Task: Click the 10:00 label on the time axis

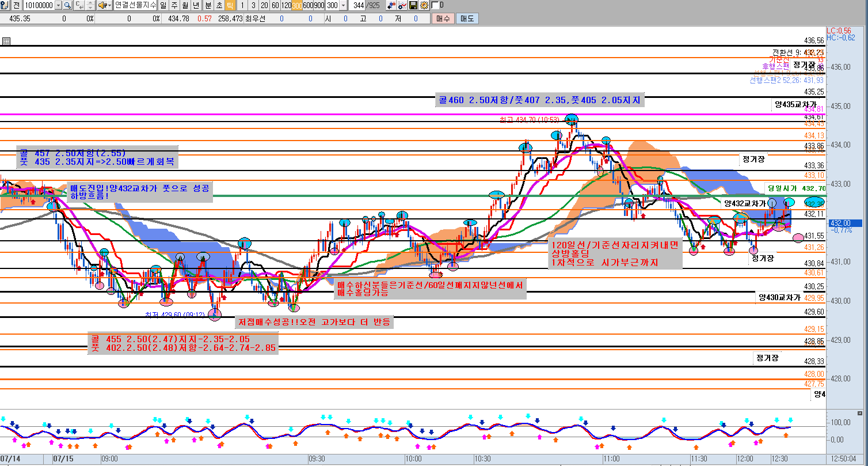Action: [413, 459]
